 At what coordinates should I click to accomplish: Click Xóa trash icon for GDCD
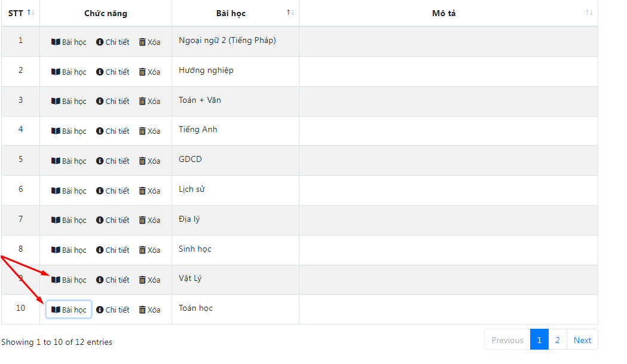tap(149, 161)
